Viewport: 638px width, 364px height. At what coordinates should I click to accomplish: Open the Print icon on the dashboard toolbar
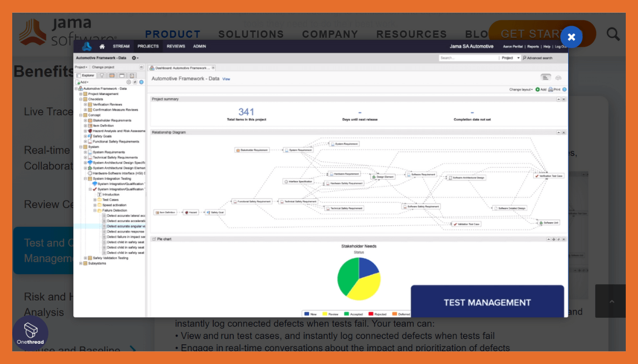[x=551, y=89]
